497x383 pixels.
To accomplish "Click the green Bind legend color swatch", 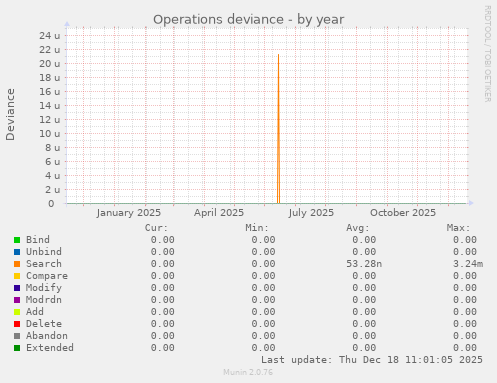I will pyautogui.click(x=17, y=240).
